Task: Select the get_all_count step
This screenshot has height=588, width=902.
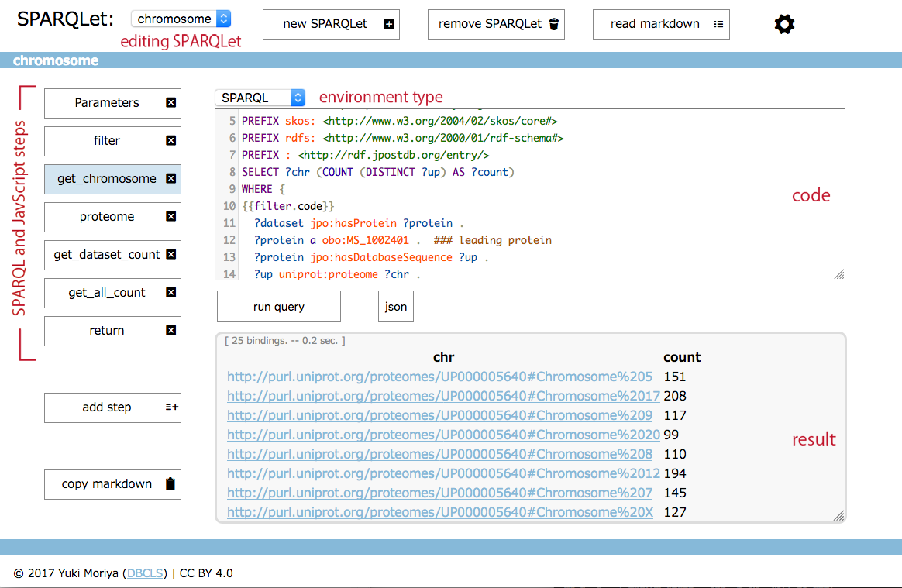Action: pos(106,293)
